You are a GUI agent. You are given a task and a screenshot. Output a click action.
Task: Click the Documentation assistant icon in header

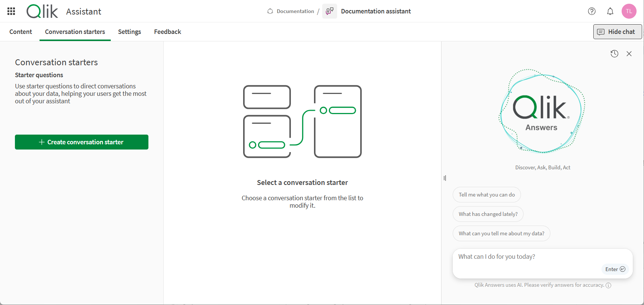pyautogui.click(x=329, y=11)
